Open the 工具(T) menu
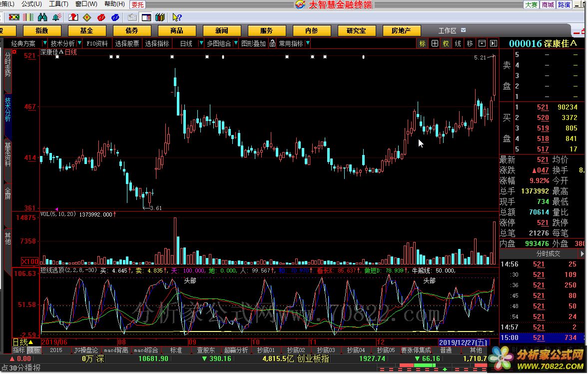The image size is (588, 374). coord(58,4)
